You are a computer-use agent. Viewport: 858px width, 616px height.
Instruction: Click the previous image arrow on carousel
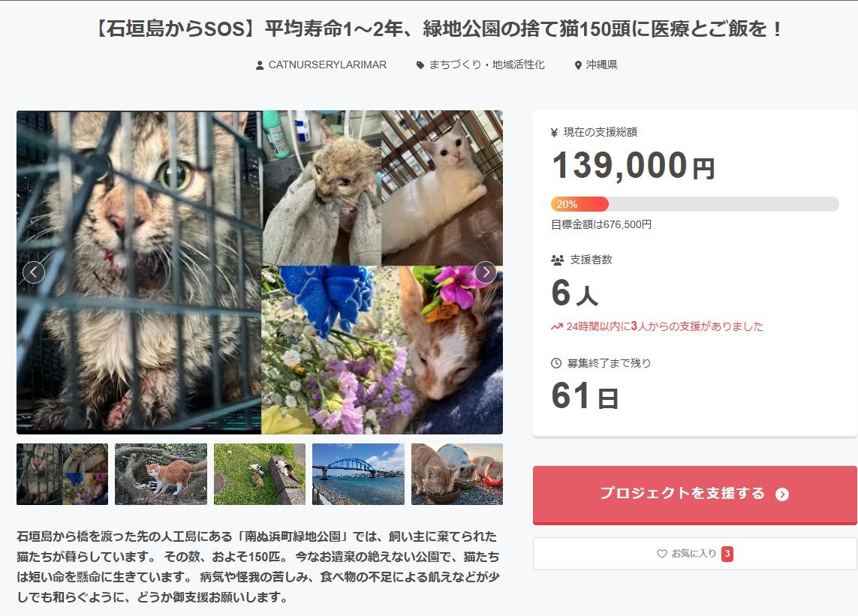point(34,272)
